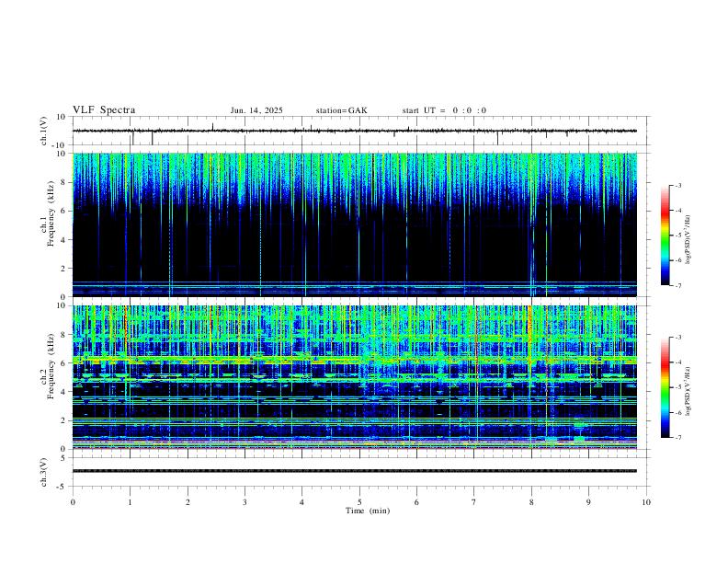The image size is (728, 563).
Task: Click the ch.3(V) axis label
Action: click(x=44, y=472)
